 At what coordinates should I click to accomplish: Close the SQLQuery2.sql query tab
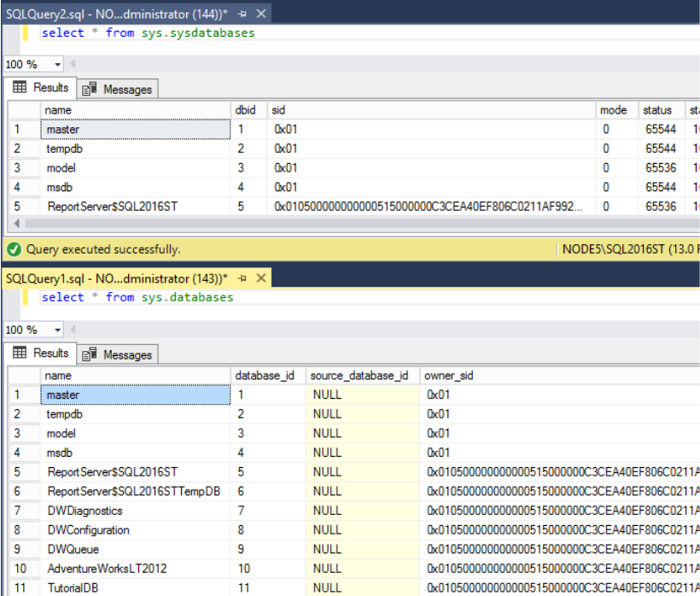[x=261, y=14]
